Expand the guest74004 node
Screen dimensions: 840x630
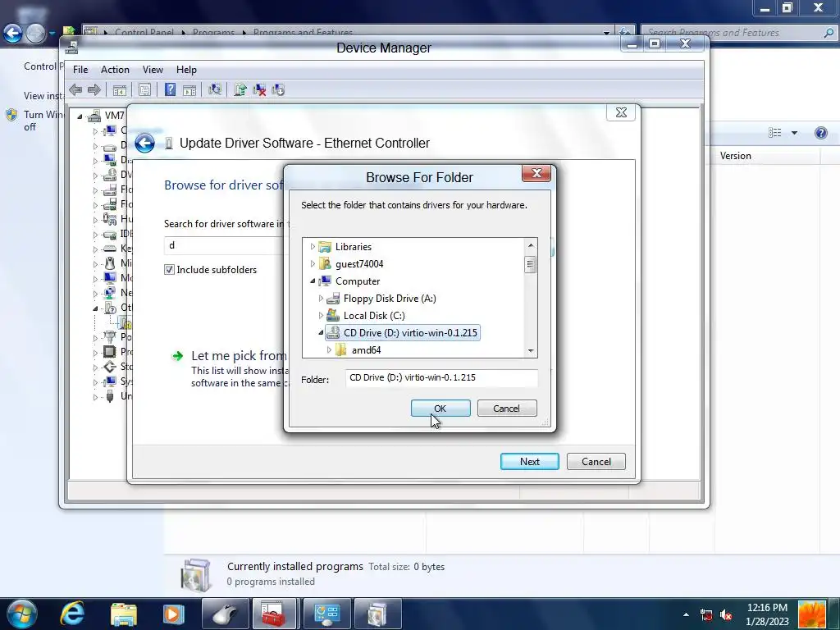(313, 264)
